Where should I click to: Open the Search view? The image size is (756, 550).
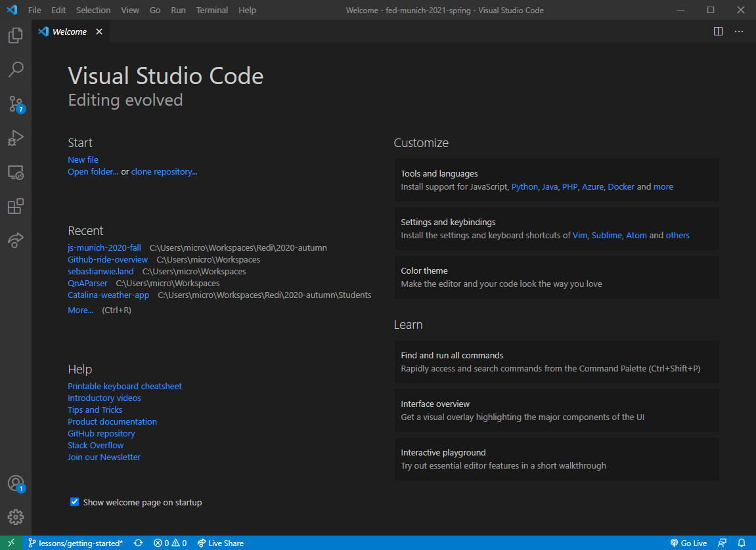(x=15, y=70)
